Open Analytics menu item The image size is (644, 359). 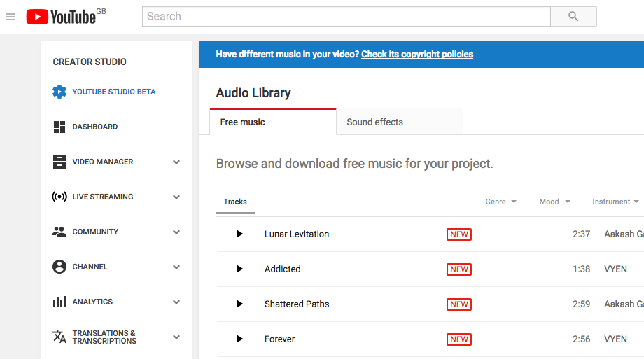[92, 302]
